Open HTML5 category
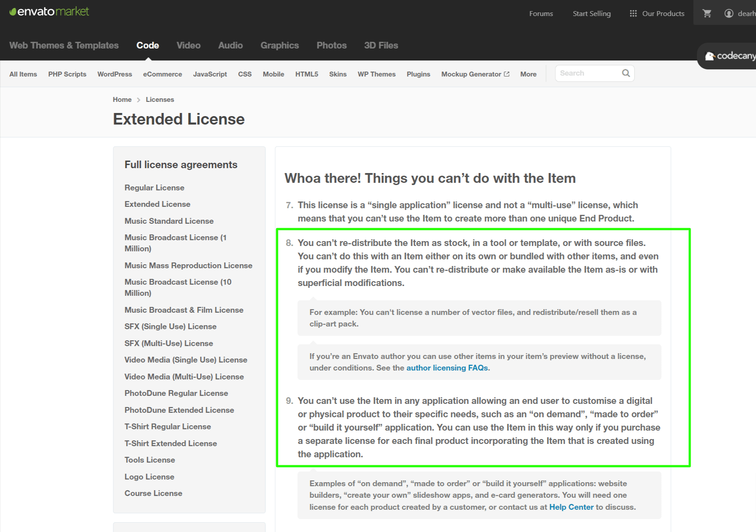The height and width of the screenshot is (532, 756). pos(307,74)
